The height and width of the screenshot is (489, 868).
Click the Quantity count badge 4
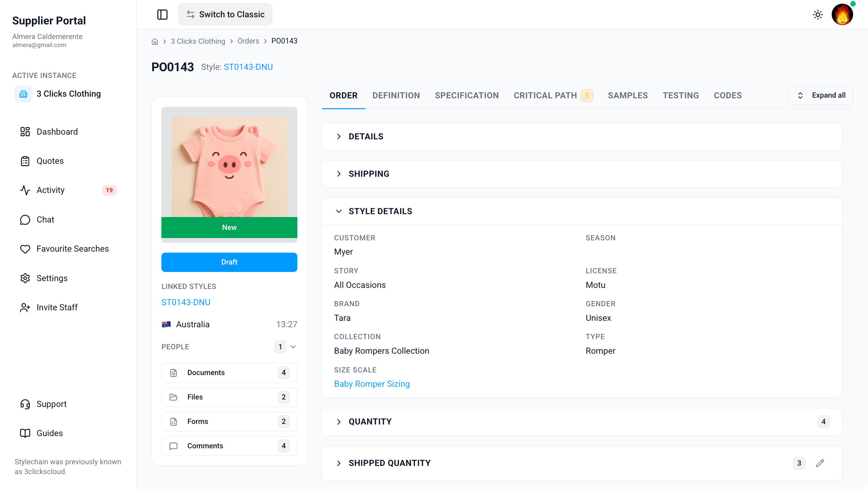(x=824, y=422)
